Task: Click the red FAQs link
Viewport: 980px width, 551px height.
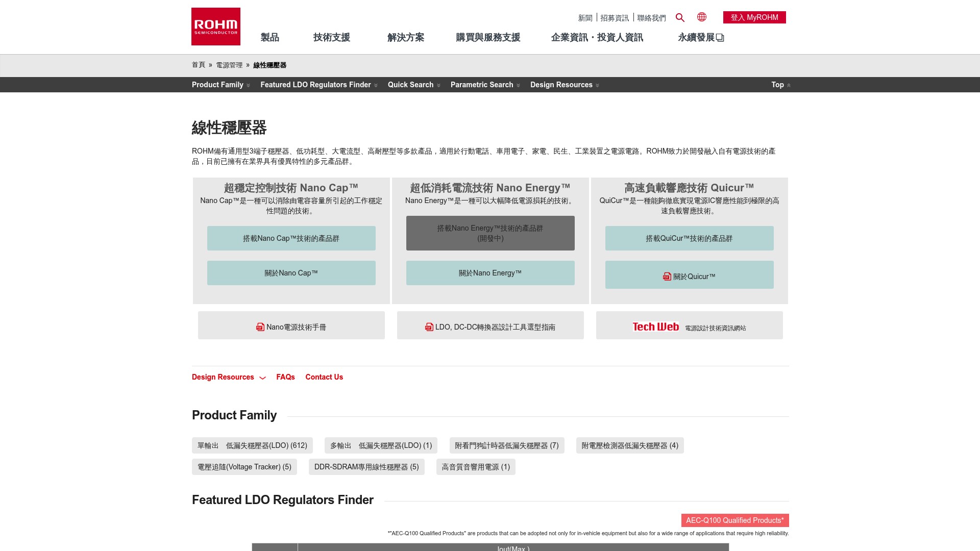Action: [x=285, y=377]
